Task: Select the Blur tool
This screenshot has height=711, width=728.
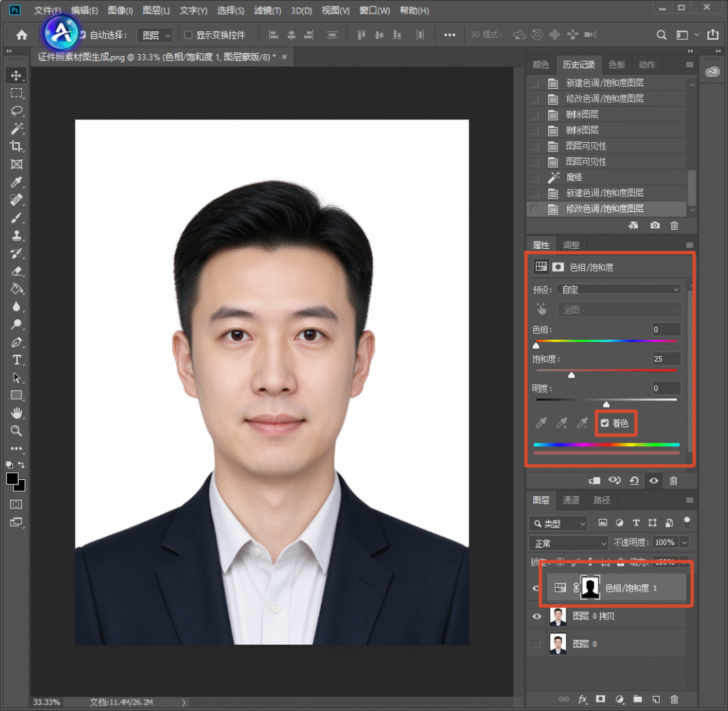Action: point(16,306)
